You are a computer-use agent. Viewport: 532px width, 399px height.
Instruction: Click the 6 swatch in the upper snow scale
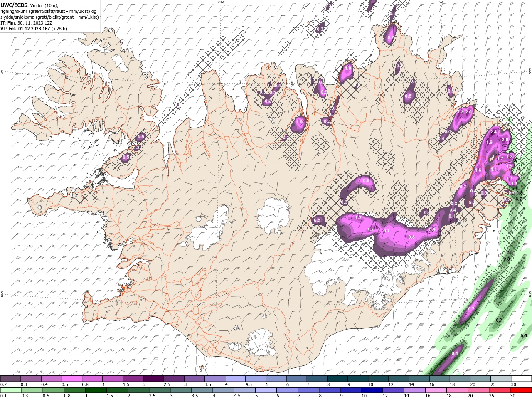[x=296, y=379]
